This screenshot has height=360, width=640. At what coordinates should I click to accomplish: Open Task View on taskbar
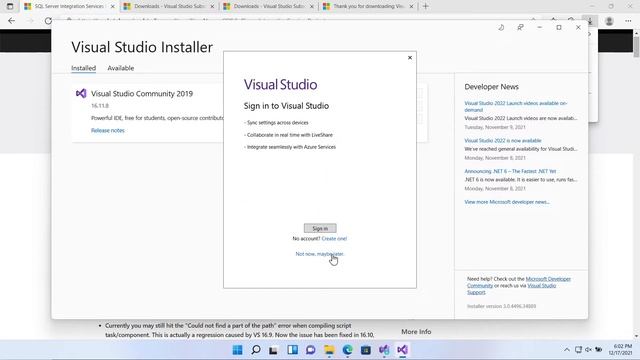tap(273, 350)
